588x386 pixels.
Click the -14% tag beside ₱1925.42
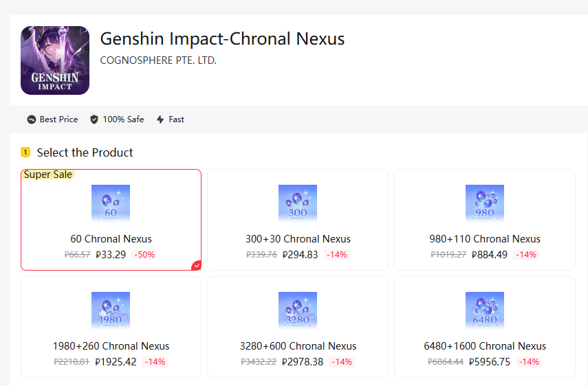tap(155, 362)
